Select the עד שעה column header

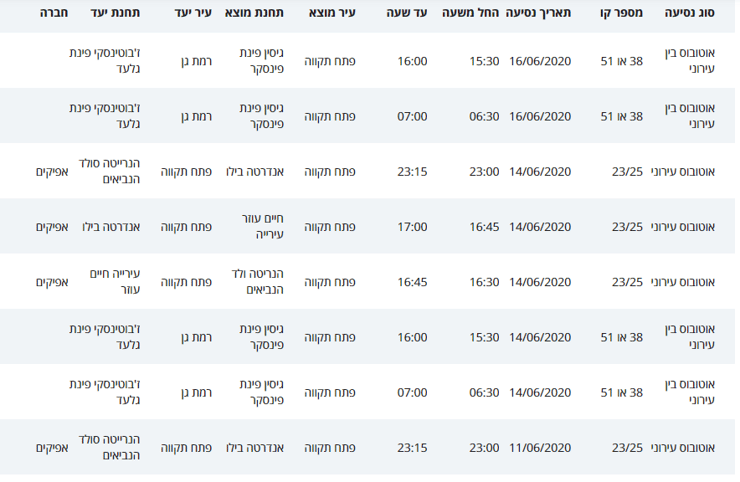[x=407, y=13]
